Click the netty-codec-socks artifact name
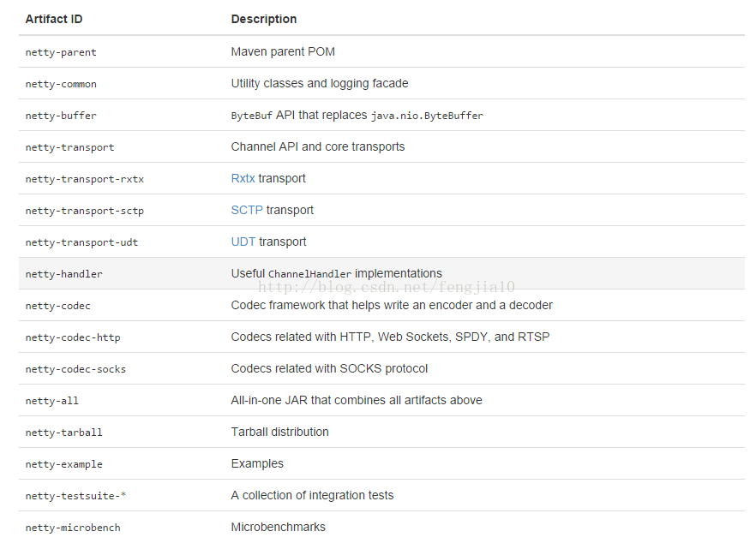 75,369
